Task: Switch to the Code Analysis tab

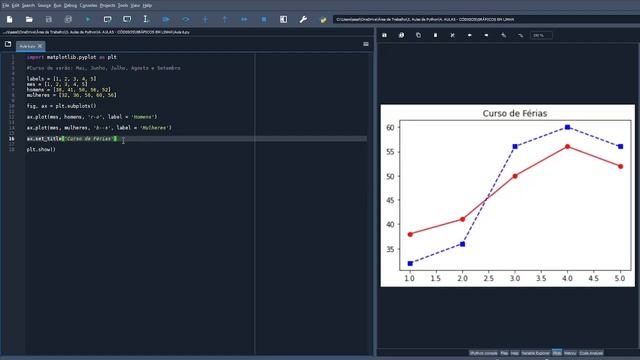Action: [591, 353]
